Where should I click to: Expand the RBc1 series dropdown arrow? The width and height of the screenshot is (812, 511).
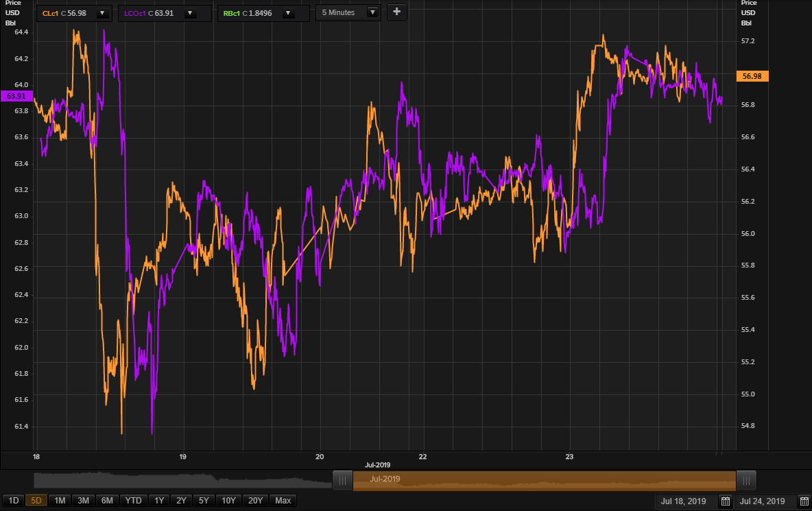tap(288, 14)
